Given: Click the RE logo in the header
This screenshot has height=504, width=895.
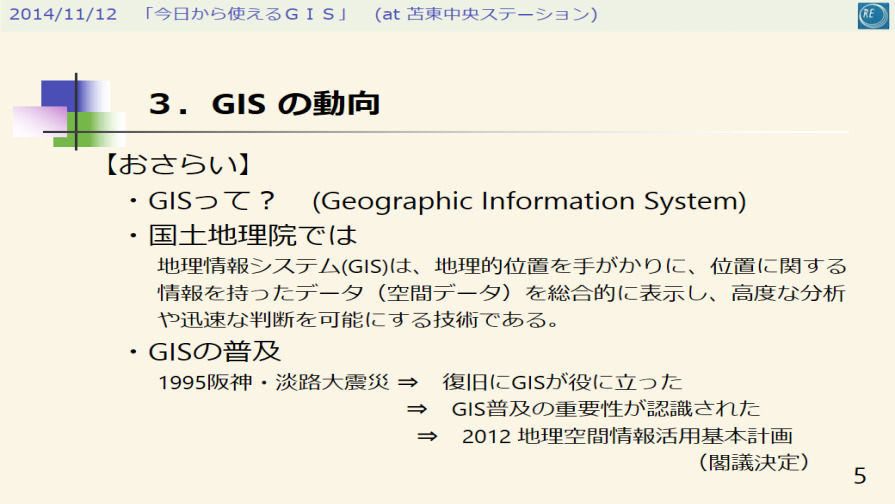Looking at the screenshot, I should click(x=871, y=15).
